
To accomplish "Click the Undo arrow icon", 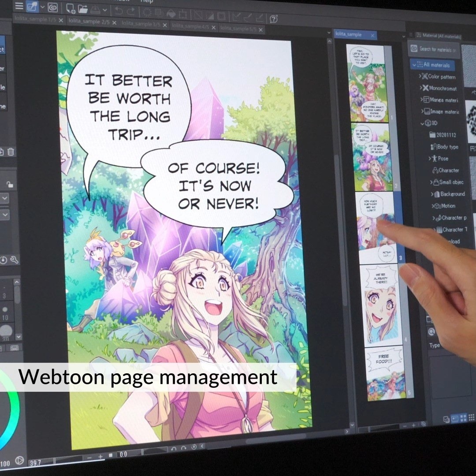I will click(119, 11).
